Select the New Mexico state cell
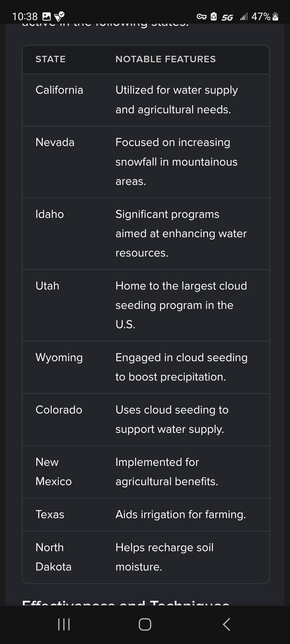 53,472
